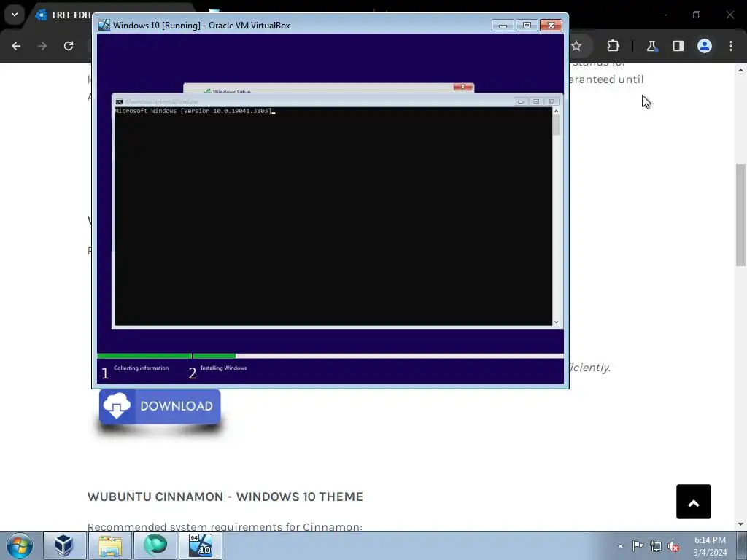
Task: Open the Chrome tab search dropdown
Action: (15, 15)
